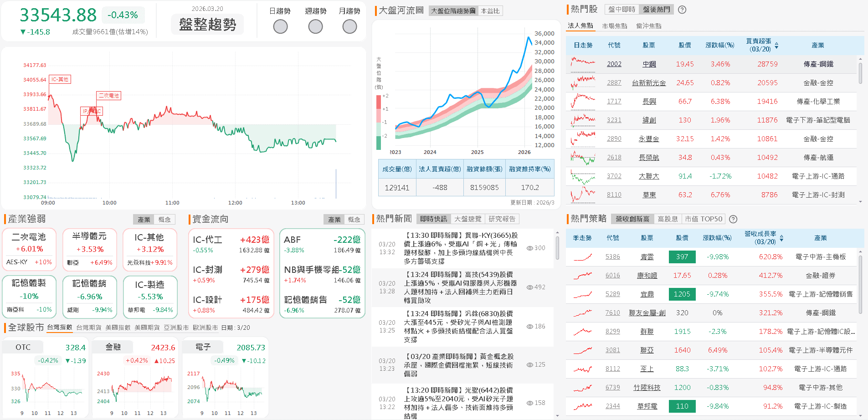This screenshot has height=420, width=868.
Task: Click the 月趨勢 indicator circle
Action: pyautogui.click(x=349, y=26)
